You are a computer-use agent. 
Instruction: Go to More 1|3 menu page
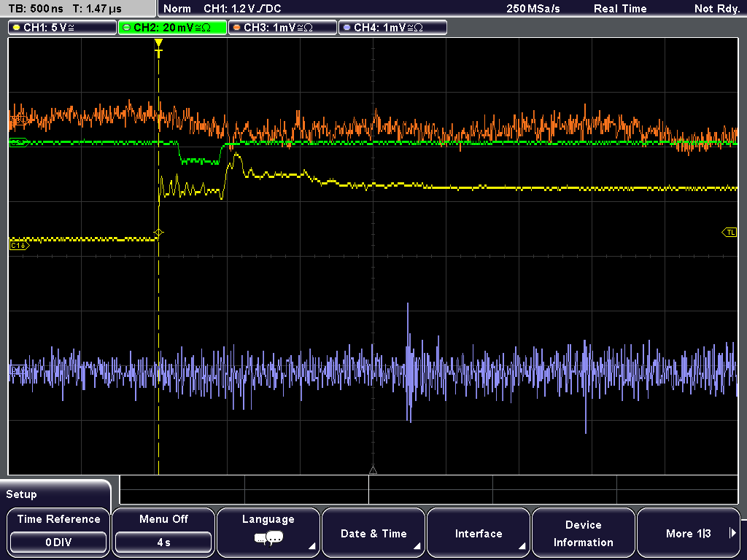point(689,532)
